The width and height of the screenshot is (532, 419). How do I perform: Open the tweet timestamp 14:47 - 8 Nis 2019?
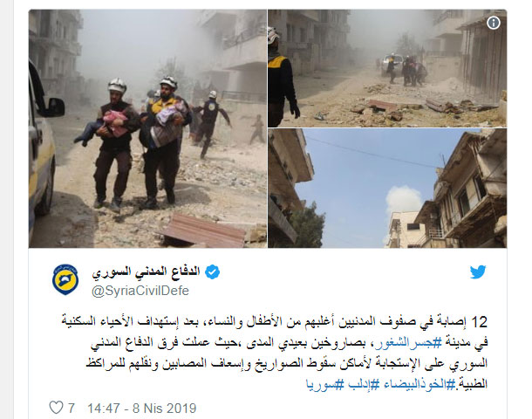(x=142, y=409)
